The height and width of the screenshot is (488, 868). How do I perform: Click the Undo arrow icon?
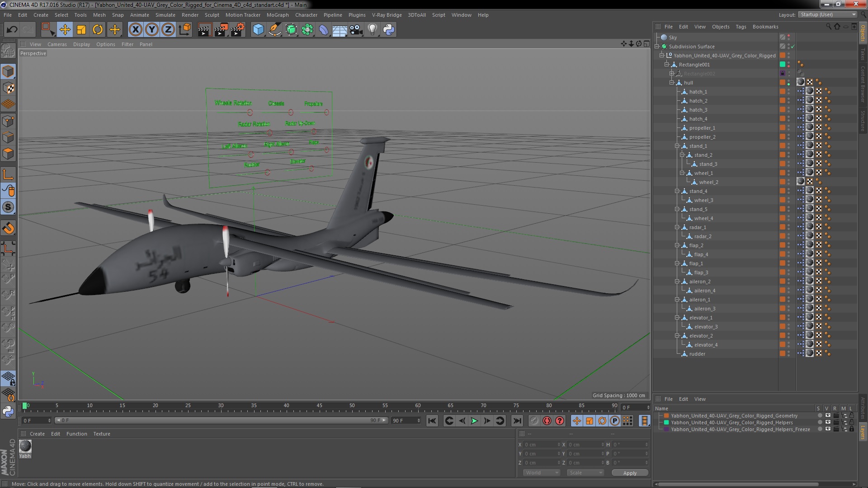tap(12, 30)
